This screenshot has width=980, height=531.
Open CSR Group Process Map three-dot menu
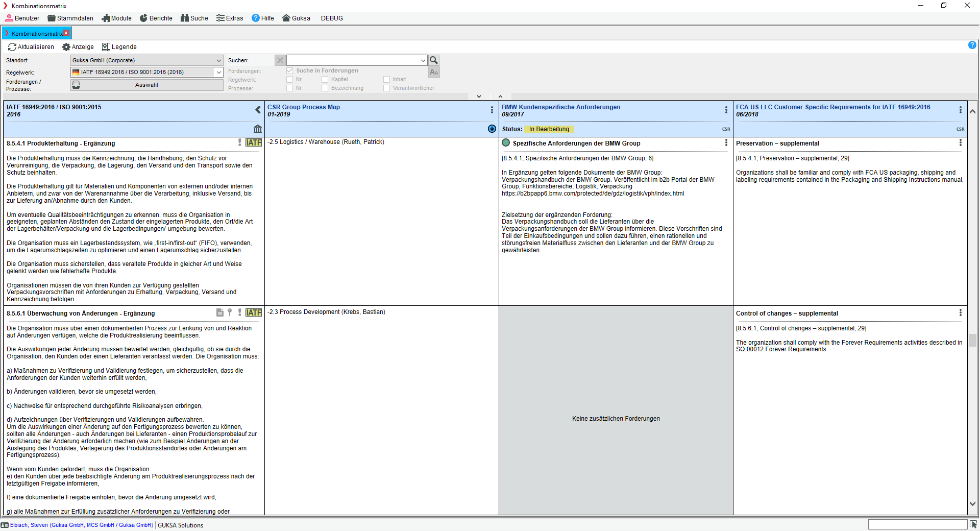click(x=492, y=110)
